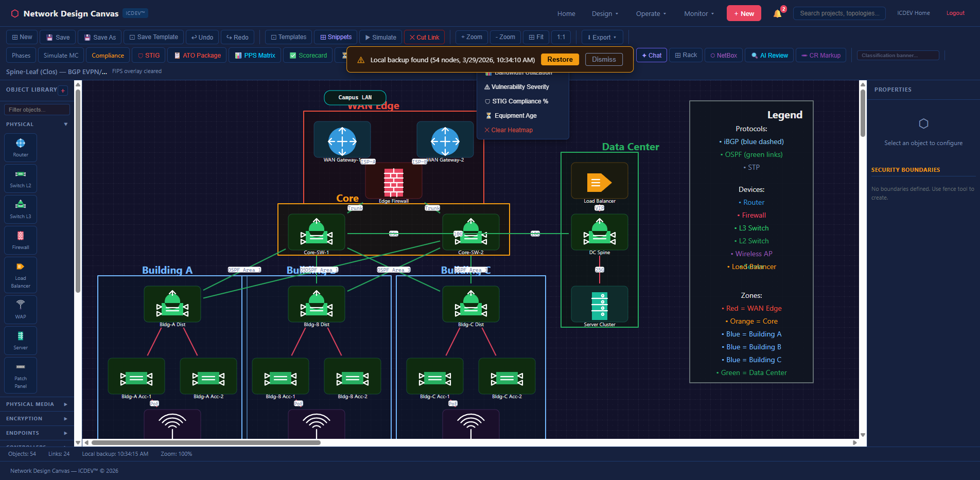
Task: Open the Network Design Canvas logo
Action: pyautogui.click(x=65, y=13)
